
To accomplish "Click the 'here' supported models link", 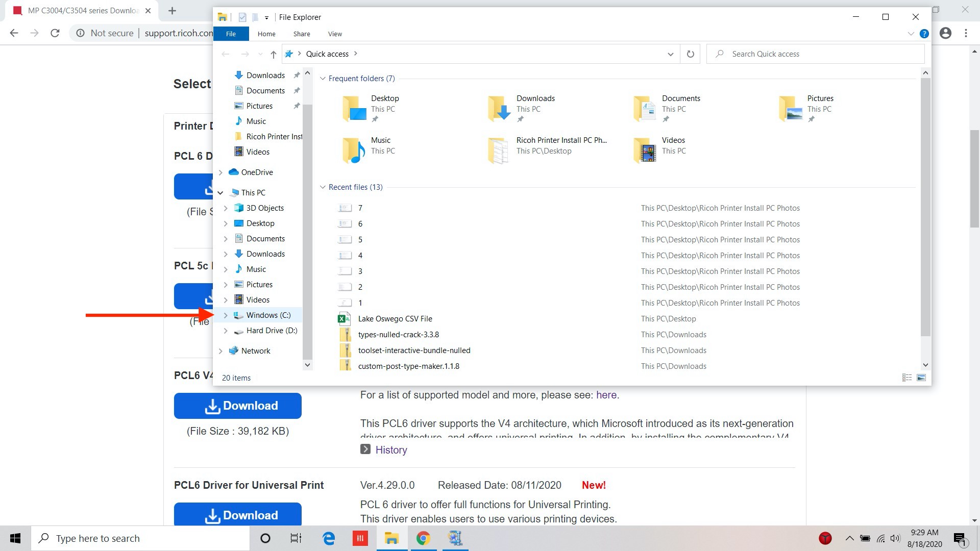I will click(606, 395).
